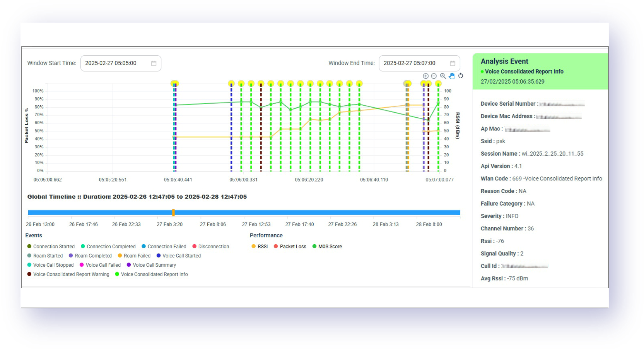Viewport: 644px width, 350px height.
Task: Click the zoom out minus icon
Action: (434, 76)
